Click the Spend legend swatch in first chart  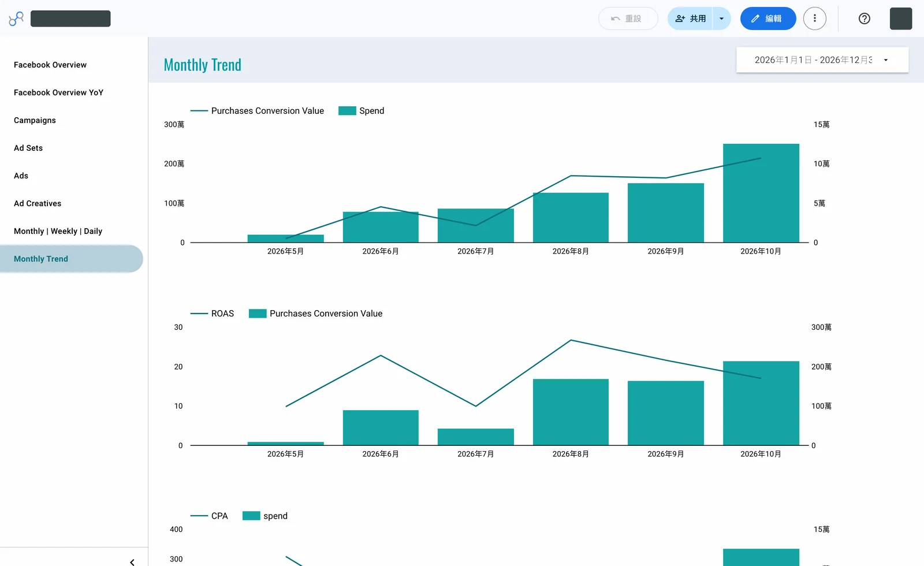coord(347,111)
